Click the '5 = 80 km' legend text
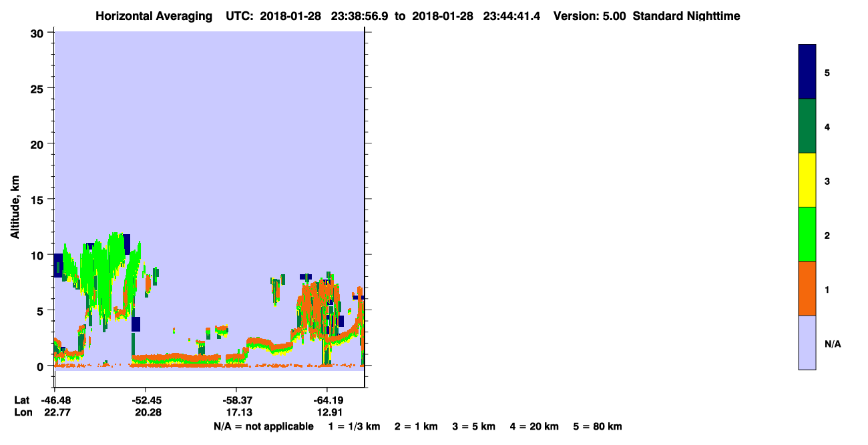The image size is (868, 445). (598, 426)
